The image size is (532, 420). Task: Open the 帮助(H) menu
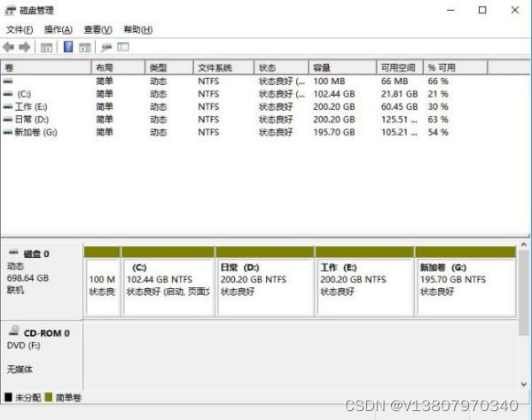tap(137, 30)
